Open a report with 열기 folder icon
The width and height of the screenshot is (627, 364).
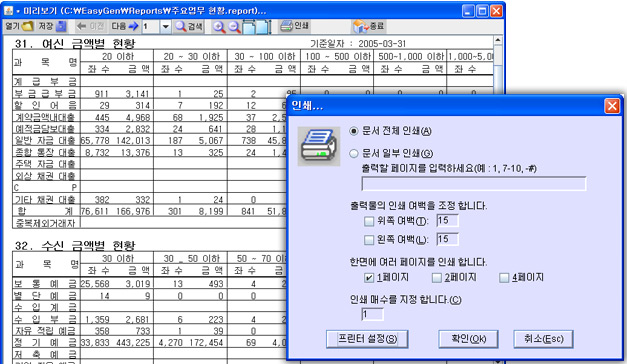click(x=19, y=27)
